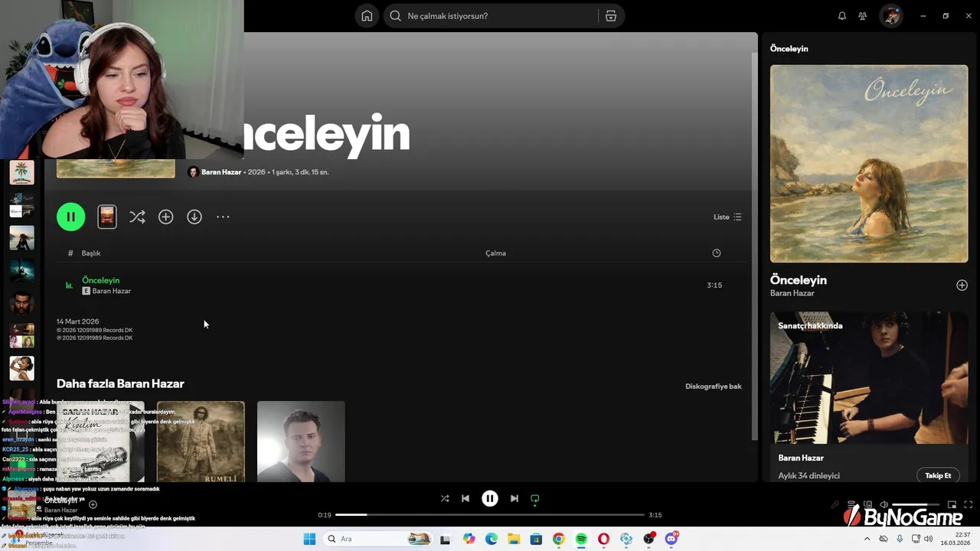Switch to Chrome on the taskbar

point(559,539)
